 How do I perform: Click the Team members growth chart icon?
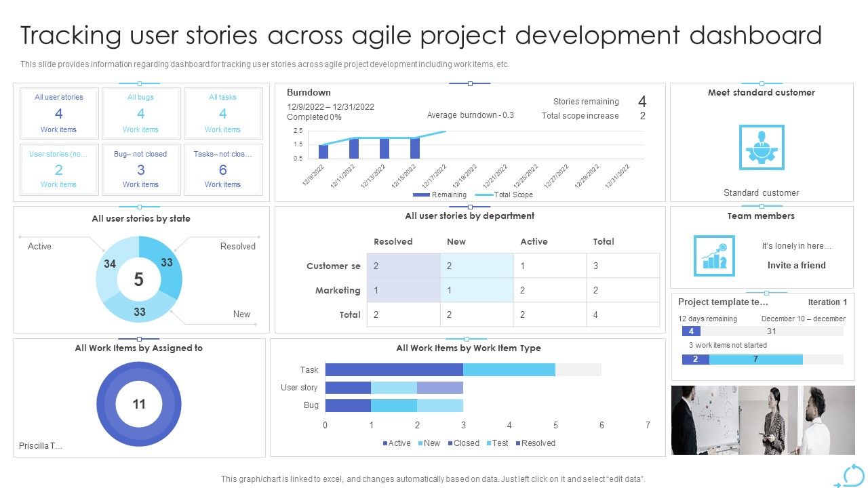714,256
